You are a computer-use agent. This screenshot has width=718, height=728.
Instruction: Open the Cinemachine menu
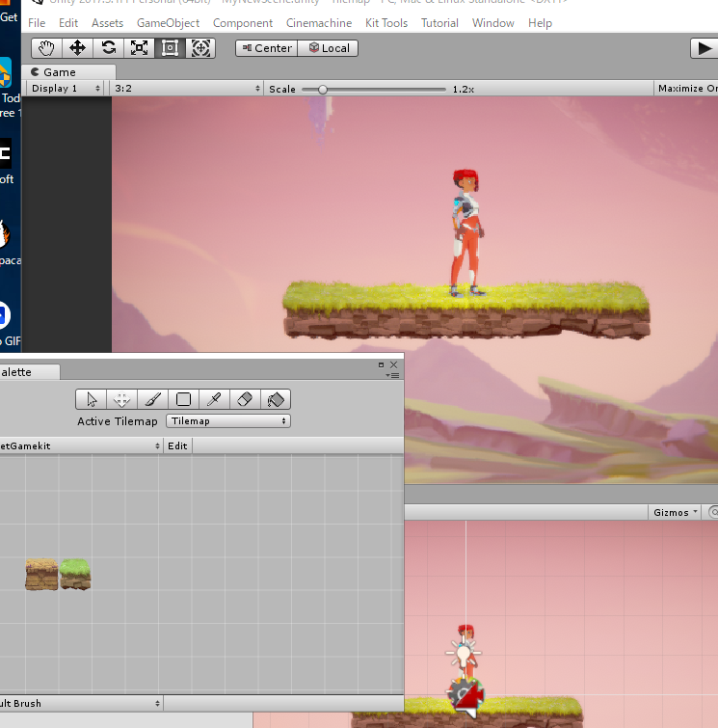[319, 23]
